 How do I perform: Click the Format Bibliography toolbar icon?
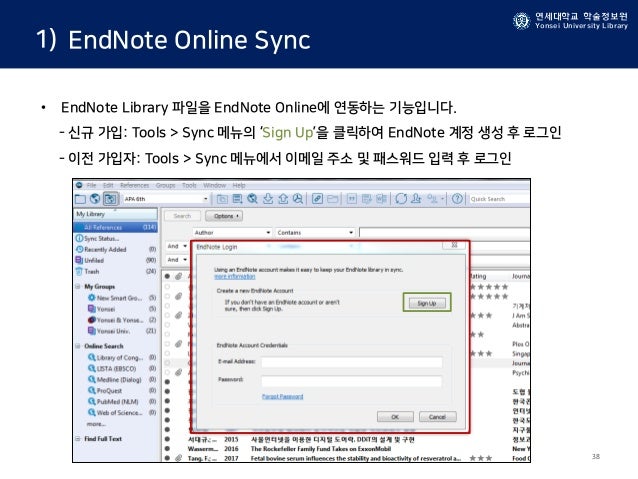[367, 199]
